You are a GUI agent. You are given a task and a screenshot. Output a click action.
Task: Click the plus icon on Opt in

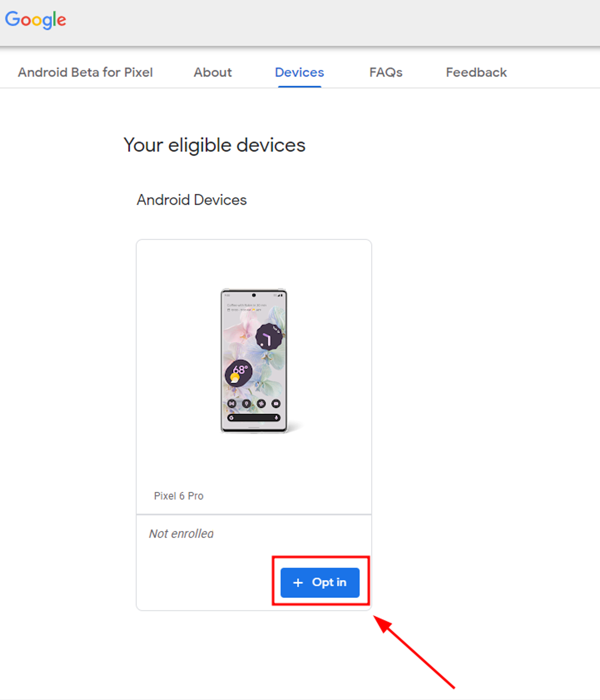tap(298, 582)
